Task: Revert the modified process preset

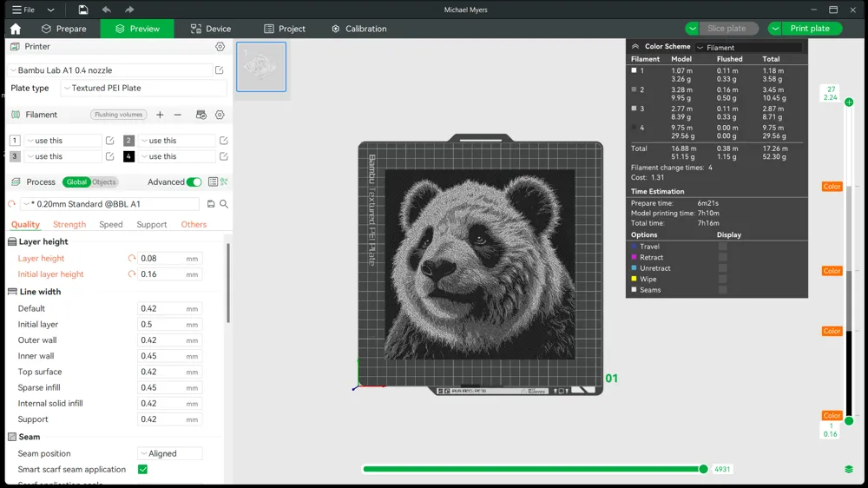Action: tap(11, 204)
